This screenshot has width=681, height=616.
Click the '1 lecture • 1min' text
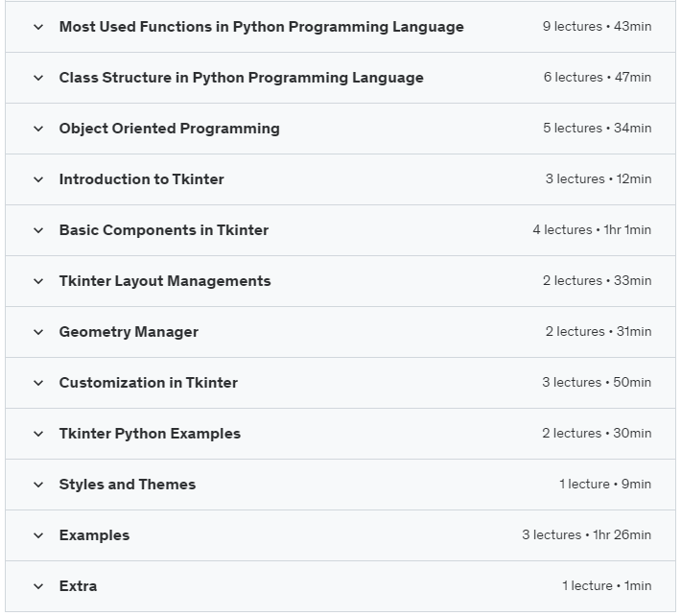(x=607, y=585)
